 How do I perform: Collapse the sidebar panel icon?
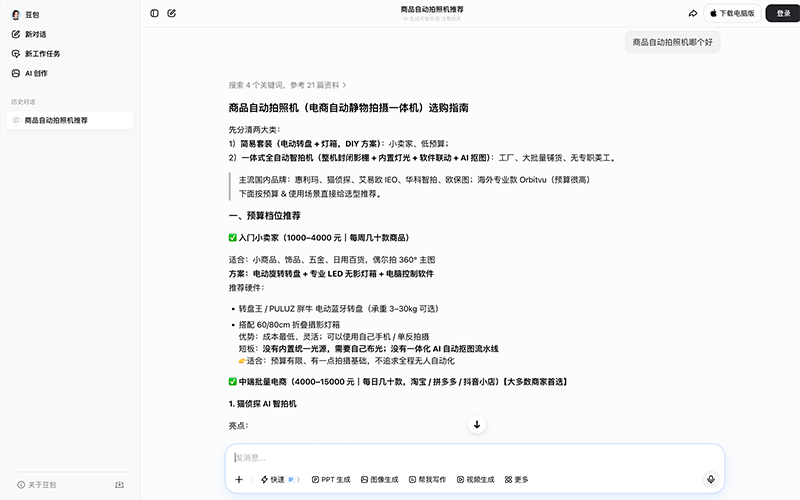pyautogui.click(x=154, y=13)
